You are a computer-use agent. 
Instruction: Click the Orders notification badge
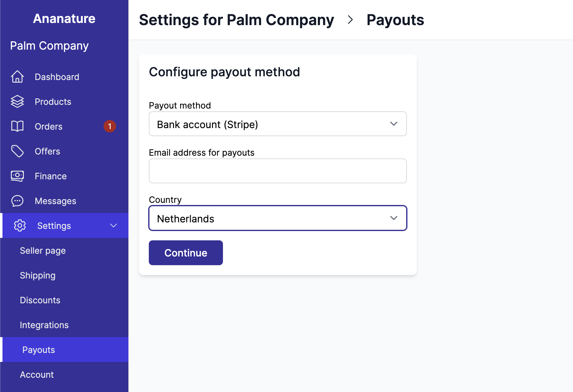coord(109,126)
